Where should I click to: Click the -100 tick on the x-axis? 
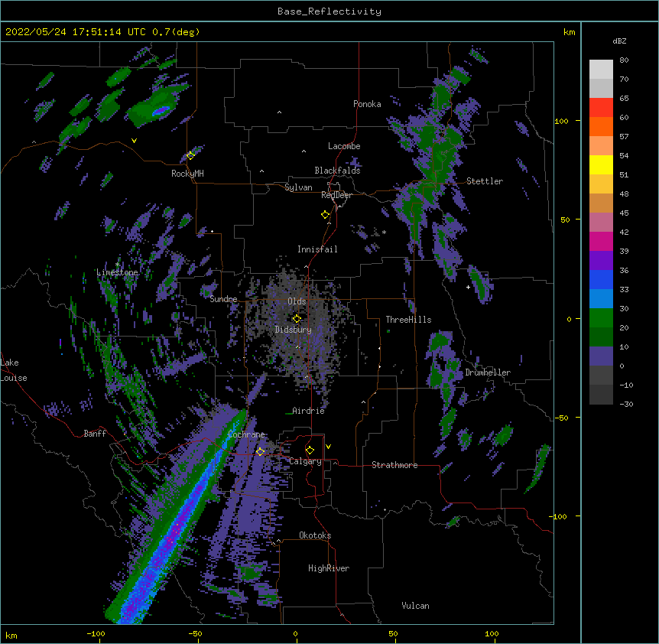[x=96, y=633]
